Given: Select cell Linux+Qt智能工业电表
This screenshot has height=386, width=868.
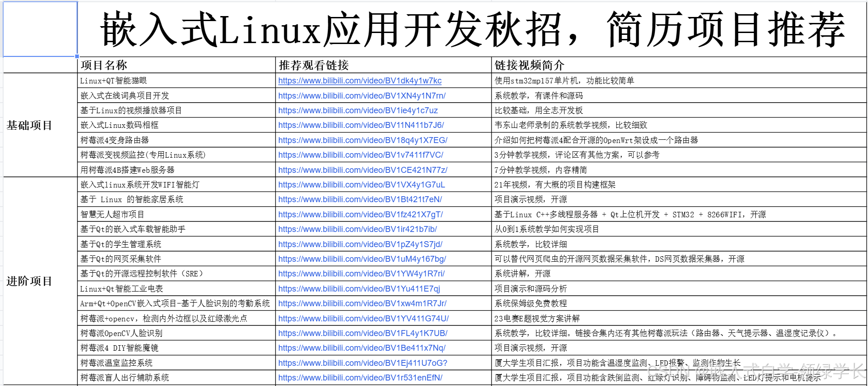Looking at the screenshot, I should coord(177,289).
